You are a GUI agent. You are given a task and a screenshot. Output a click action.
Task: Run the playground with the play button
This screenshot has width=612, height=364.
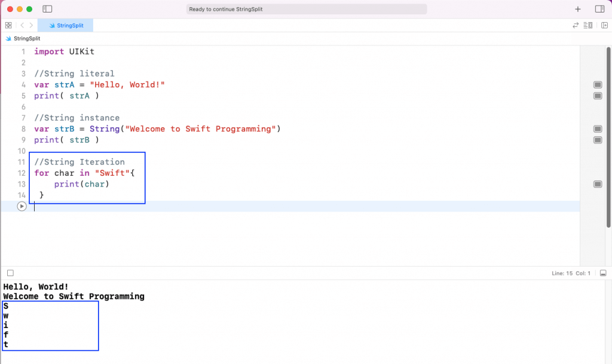coord(22,206)
